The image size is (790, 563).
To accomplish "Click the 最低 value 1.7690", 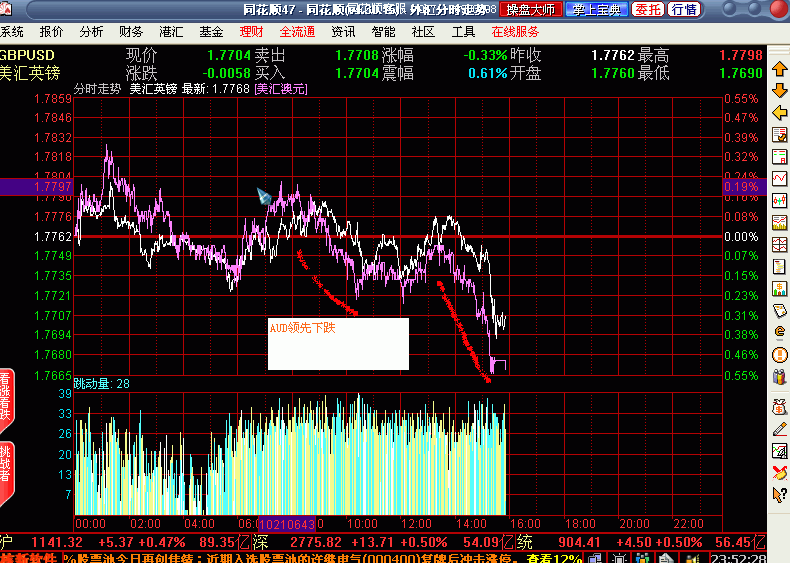I will click(741, 73).
